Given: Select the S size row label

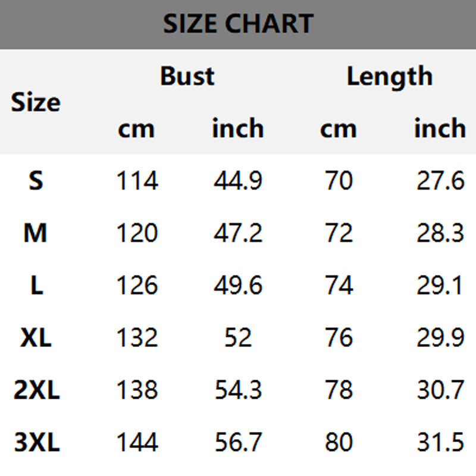Looking at the screenshot, I should coord(36,180).
